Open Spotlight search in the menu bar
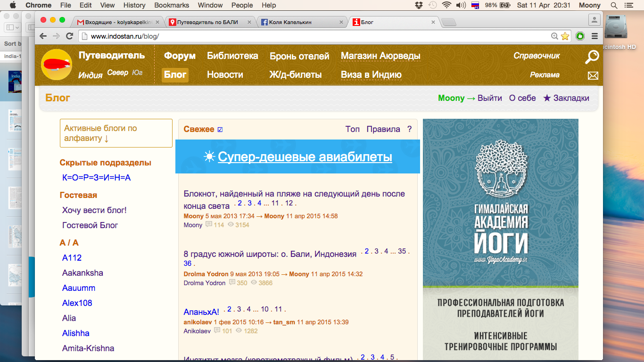Viewport: 644px width, 362px height. pyautogui.click(x=614, y=5)
